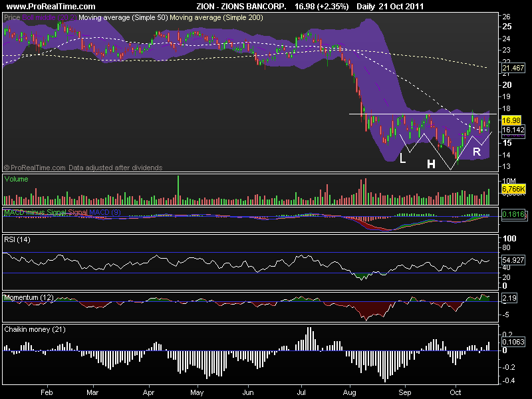Click the tallest April volume spike bar
Viewport: 532px width, 399px height.
coord(178,190)
